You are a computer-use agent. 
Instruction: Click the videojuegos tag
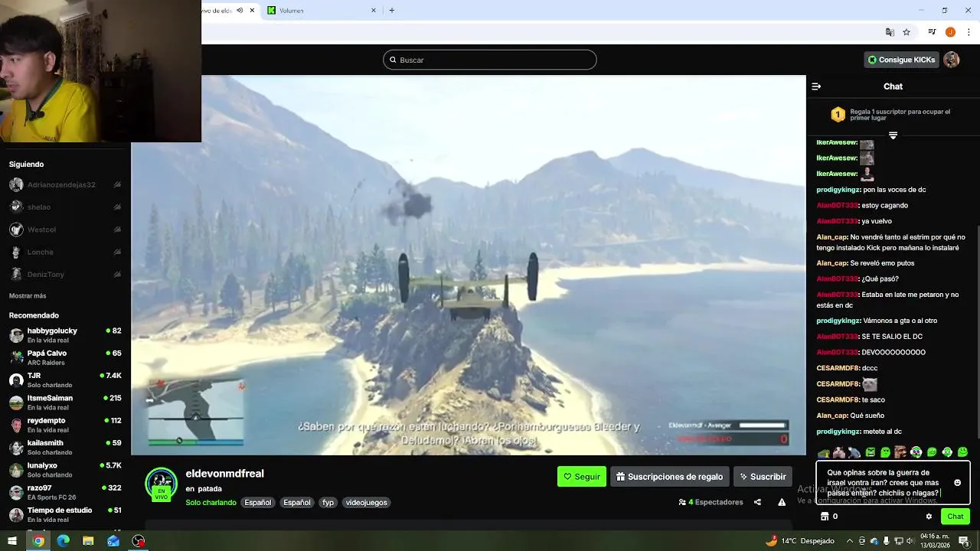[366, 503]
